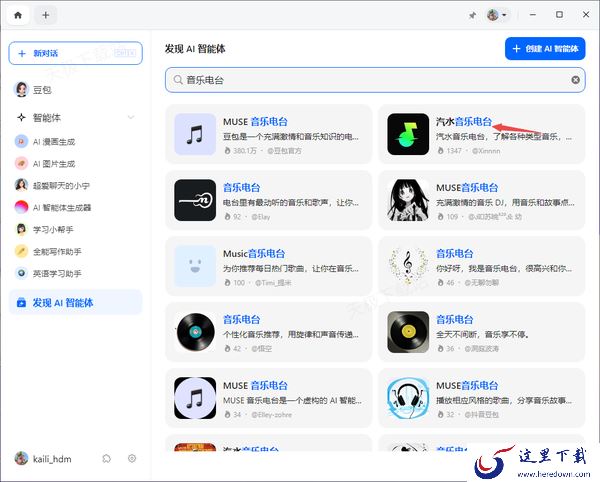Open 英语学习助手 agent
This screenshot has width=600, height=482.
[x=75, y=273]
